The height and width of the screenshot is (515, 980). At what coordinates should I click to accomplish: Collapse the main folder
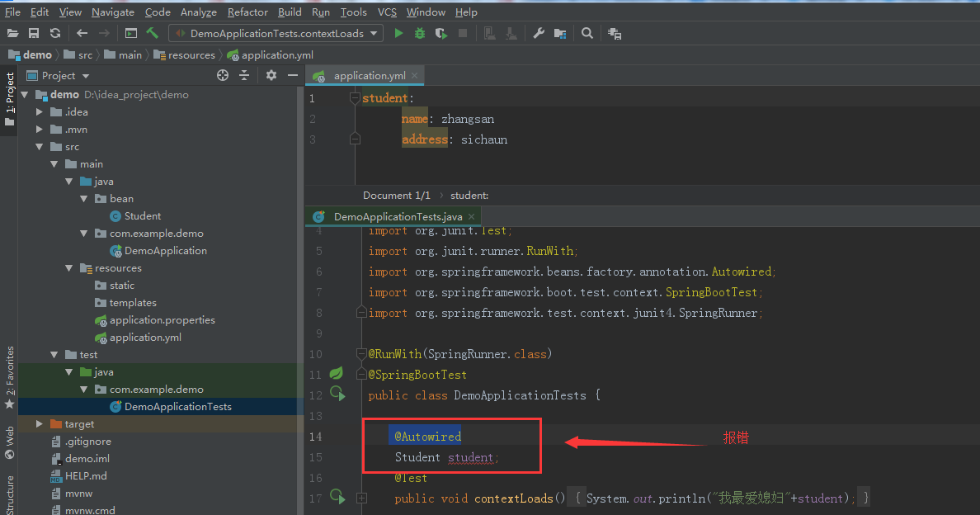55,164
